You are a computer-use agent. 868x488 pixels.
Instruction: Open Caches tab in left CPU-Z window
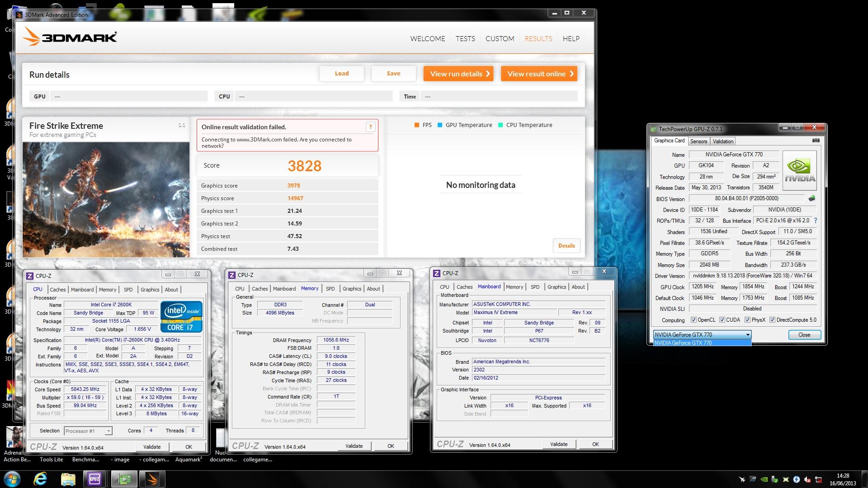[x=57, y=290]
